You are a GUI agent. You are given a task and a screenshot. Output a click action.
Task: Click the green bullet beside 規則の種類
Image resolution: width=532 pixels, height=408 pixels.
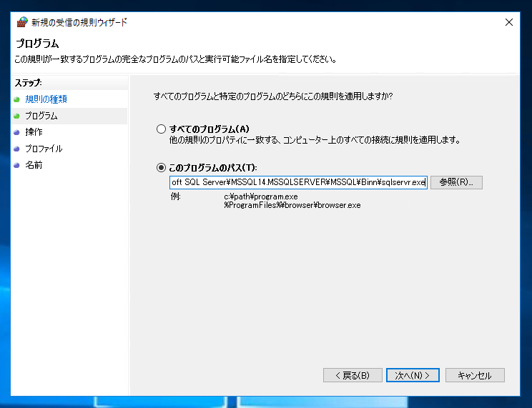(x=16, y=99)
